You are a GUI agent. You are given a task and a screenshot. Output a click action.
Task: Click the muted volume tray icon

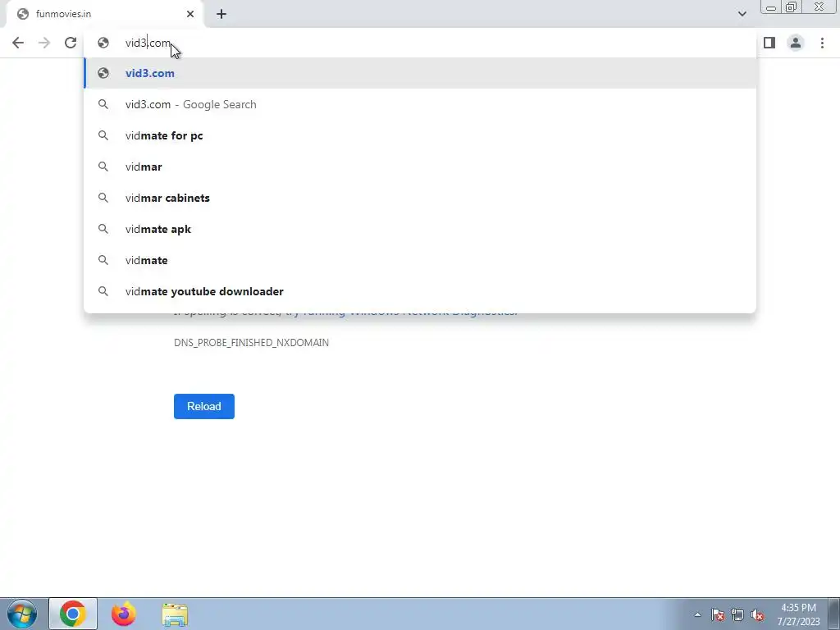point(757,614)
